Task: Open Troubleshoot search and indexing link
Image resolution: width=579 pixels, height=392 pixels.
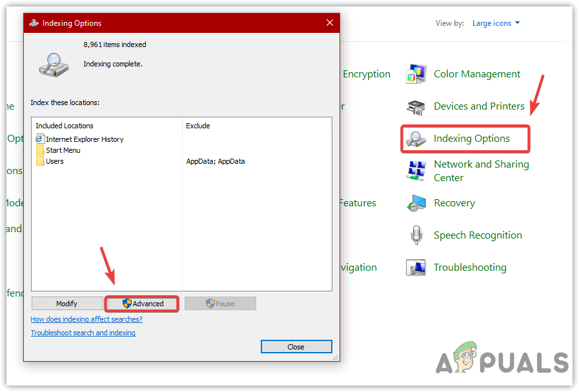Action: 83,333
